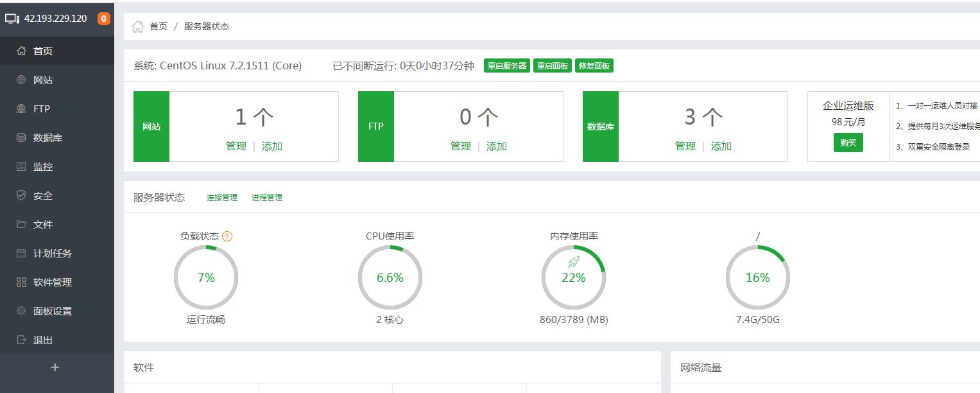Click the 安全 shield icon
This screenshot has width=980, height=393.
tap(21, 195)
